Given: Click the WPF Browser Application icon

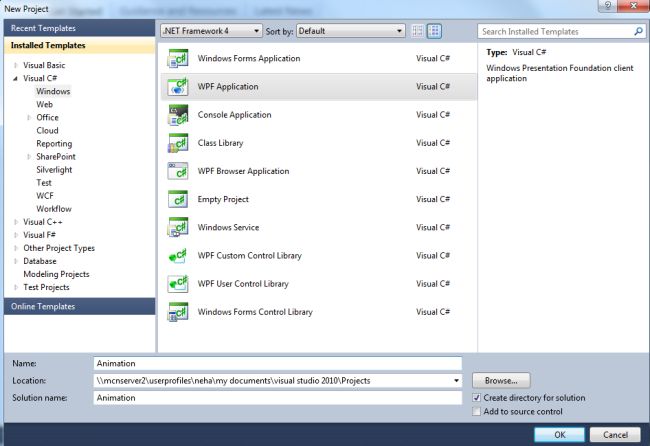Looking at the screenshot, I should 178,171.
